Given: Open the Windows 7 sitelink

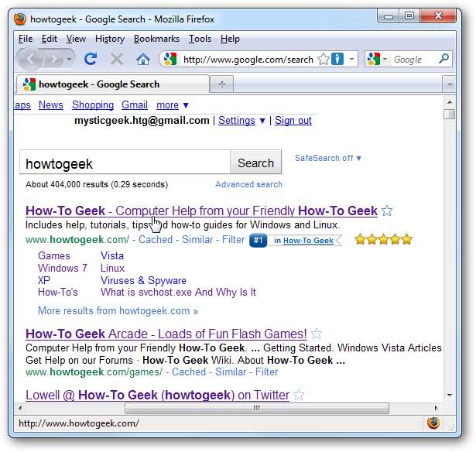Looking at the screenshot, I should 63,268.
